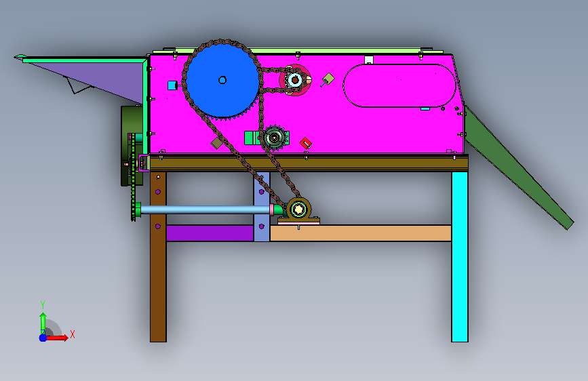Pick the pillow block bearing at chain bottom
This screenshot has height=381, width=588.
tap(298, 211)
